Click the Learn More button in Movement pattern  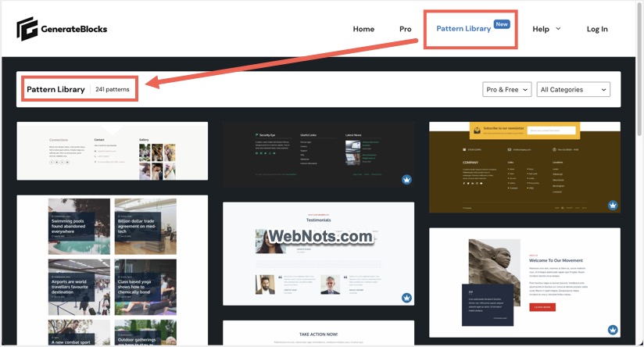pos(542,307)
